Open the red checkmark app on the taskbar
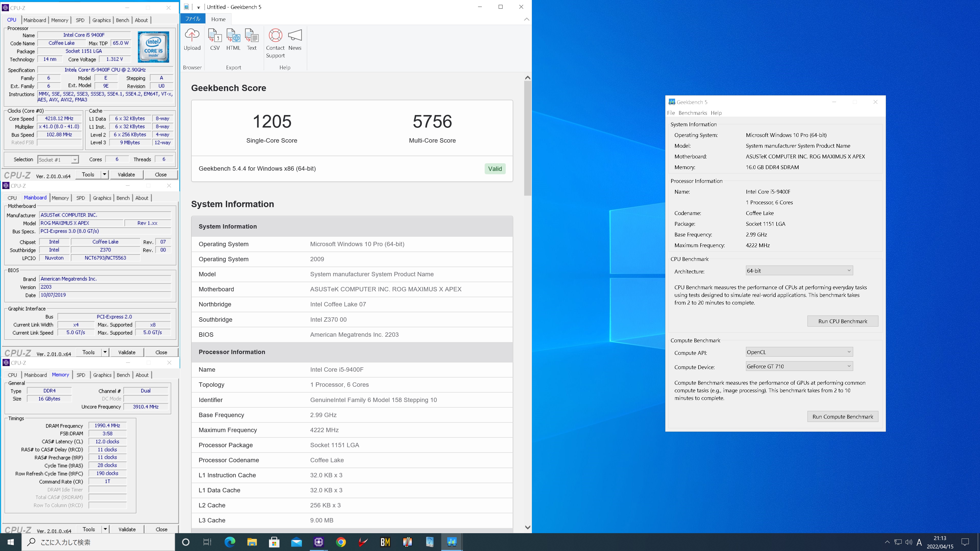Image resolution: width=980 pixels, height=551 pixels. click(363, 542)
